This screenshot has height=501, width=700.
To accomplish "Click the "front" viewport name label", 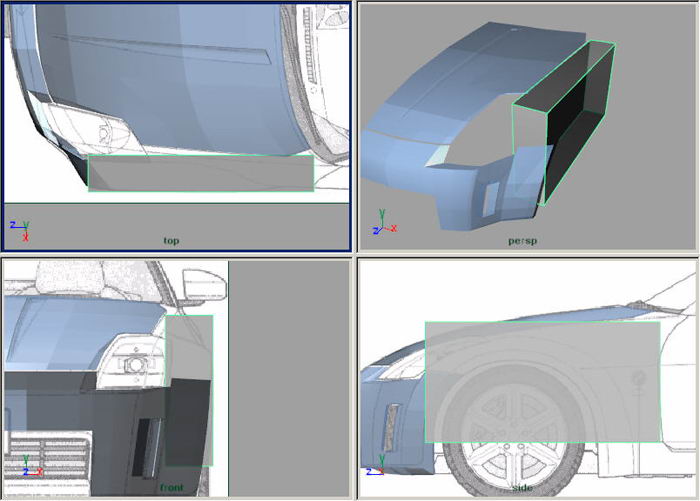I will (x=171, y=488).
